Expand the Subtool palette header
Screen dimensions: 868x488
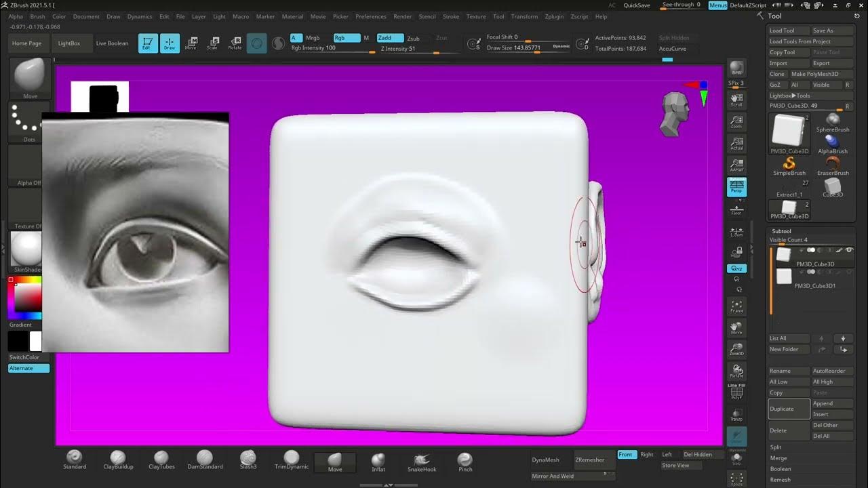[x=781, y=231]
